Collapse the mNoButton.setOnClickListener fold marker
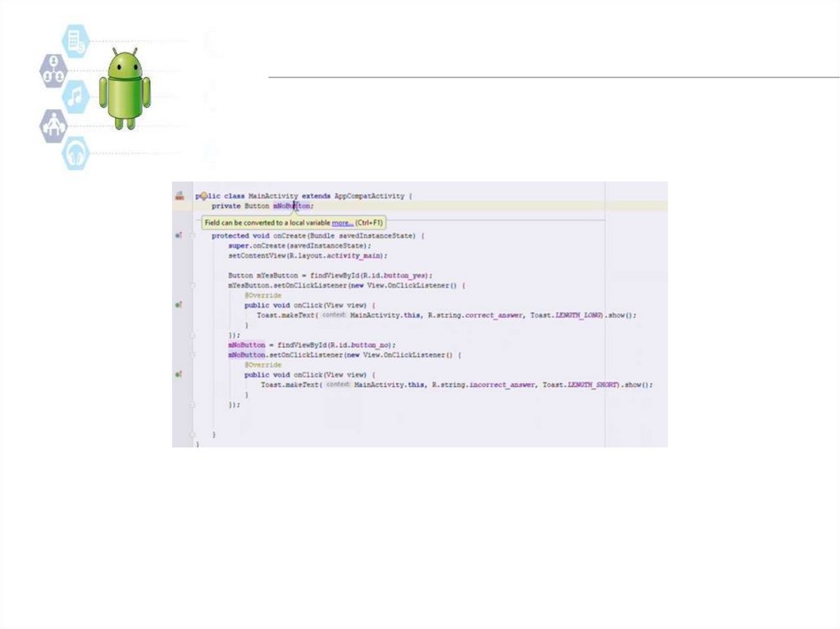This screenshot has height=629, width=840. pos(193,355)
